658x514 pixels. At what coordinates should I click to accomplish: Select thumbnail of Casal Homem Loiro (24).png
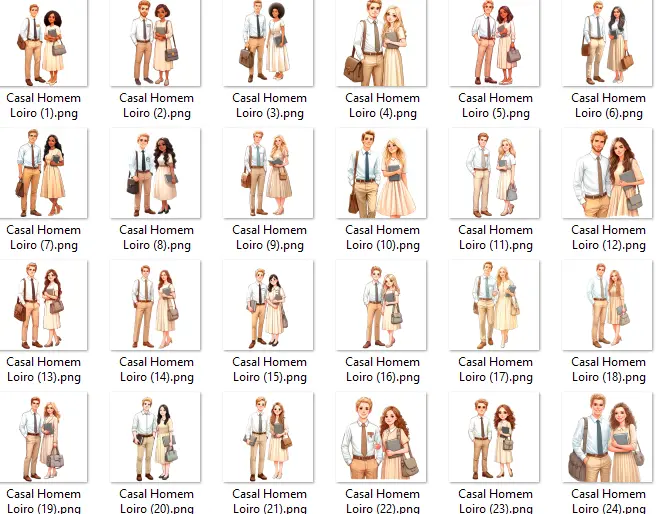pyautogui.click(x=607, y=437)
